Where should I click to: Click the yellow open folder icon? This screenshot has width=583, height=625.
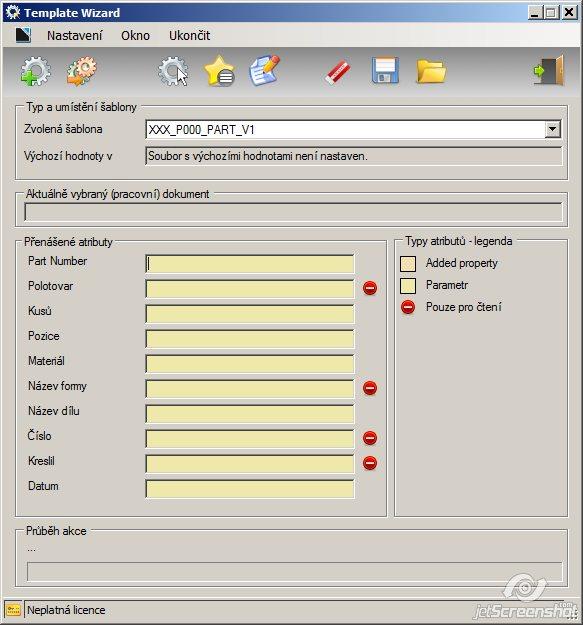pos(431,72)
